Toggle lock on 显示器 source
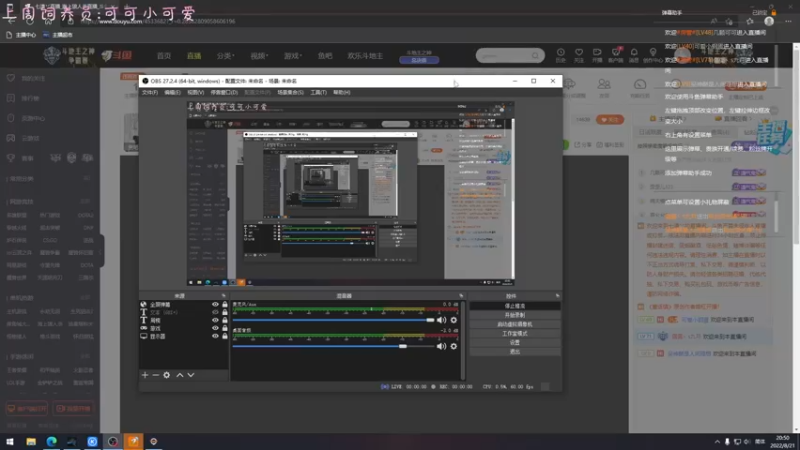 [224, 336]
